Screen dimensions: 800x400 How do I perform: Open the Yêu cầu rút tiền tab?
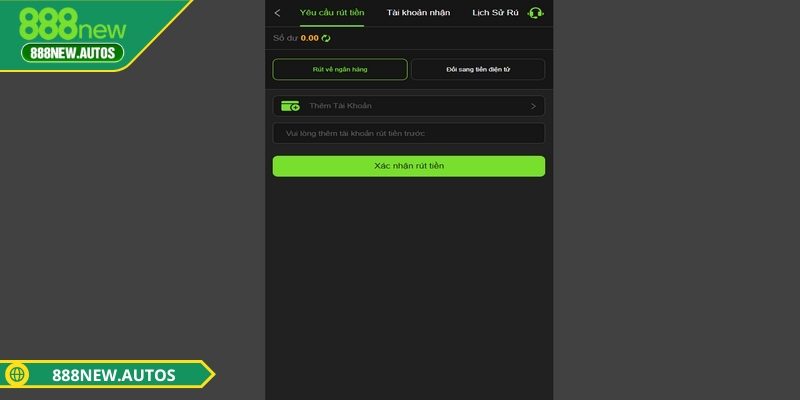(x=332, y=13)
